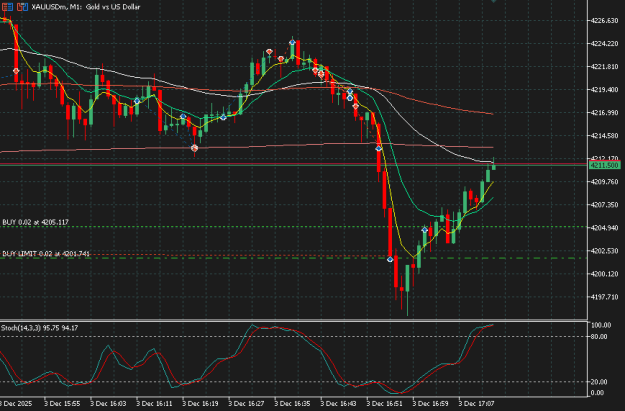Screen dimensions: 625x411
Task: Click the blue trade marker on the BUY LIMIT line
Action: point(390,260)
